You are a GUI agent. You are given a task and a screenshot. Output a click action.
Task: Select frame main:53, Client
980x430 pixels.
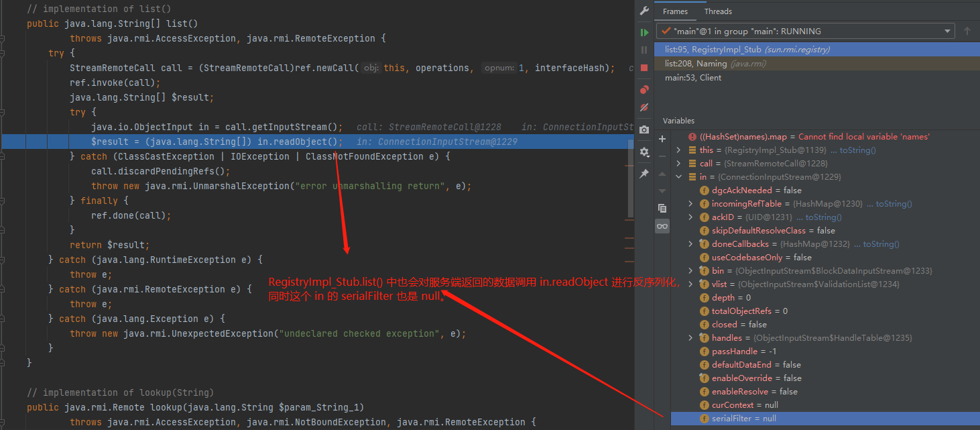[817, 77]
